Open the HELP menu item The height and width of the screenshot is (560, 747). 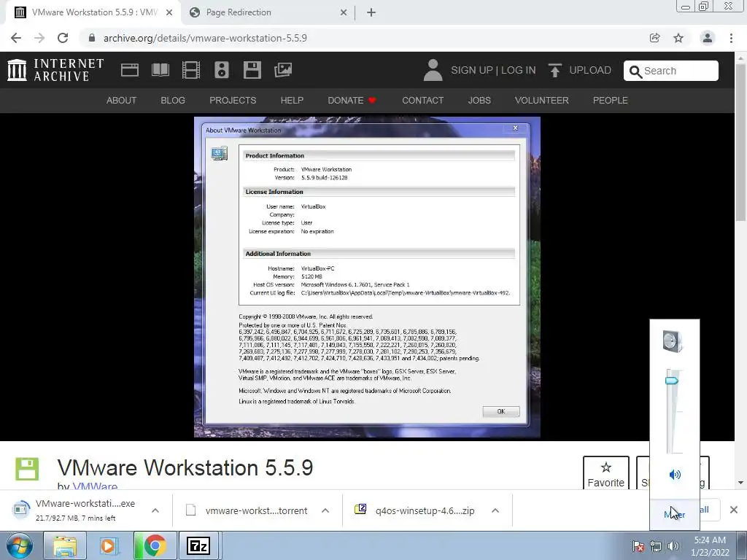tap(292, 101)
